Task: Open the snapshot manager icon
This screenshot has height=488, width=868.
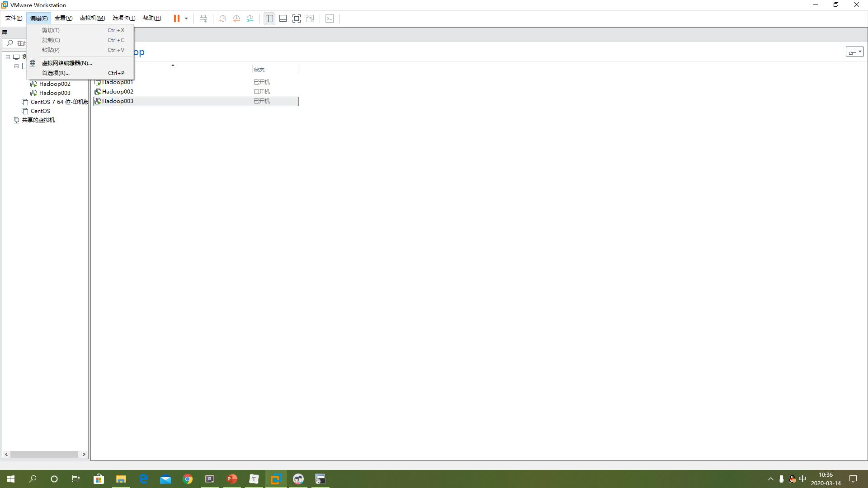Action: tap(250, 19)
